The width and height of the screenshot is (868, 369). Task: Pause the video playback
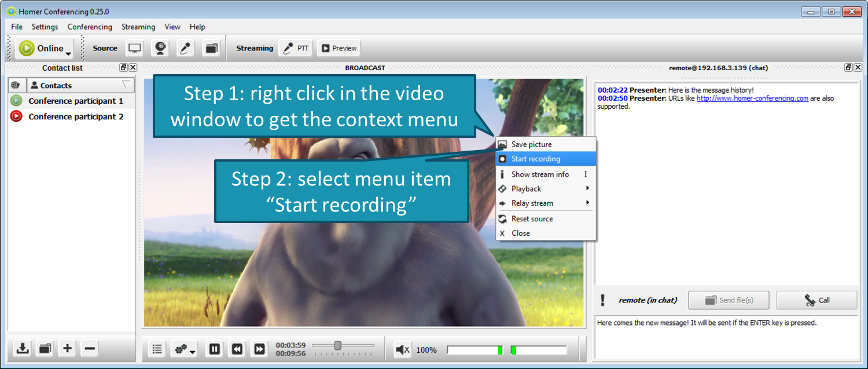pyautogui.click(x=214, y=349)
